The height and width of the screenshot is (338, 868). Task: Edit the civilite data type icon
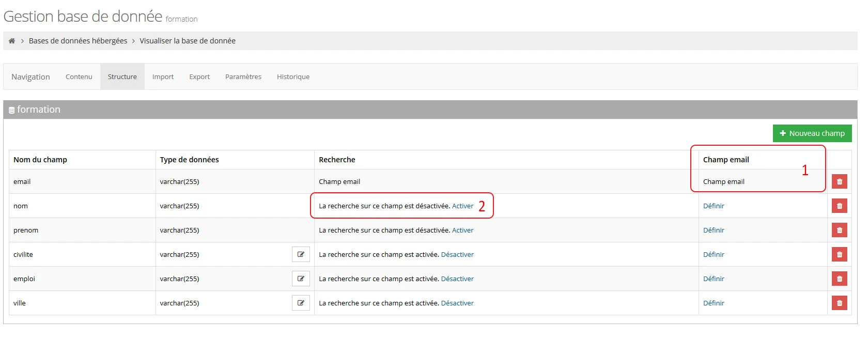point(301,254)
